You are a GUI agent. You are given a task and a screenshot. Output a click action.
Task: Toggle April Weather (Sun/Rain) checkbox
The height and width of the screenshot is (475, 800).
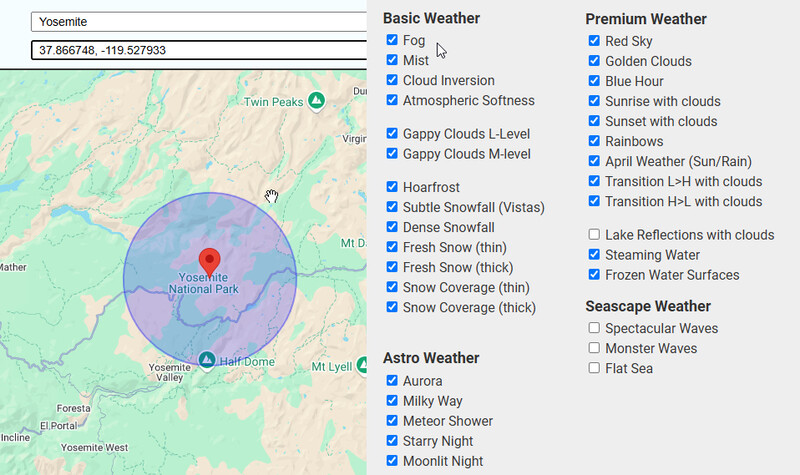tap(594, 161)
